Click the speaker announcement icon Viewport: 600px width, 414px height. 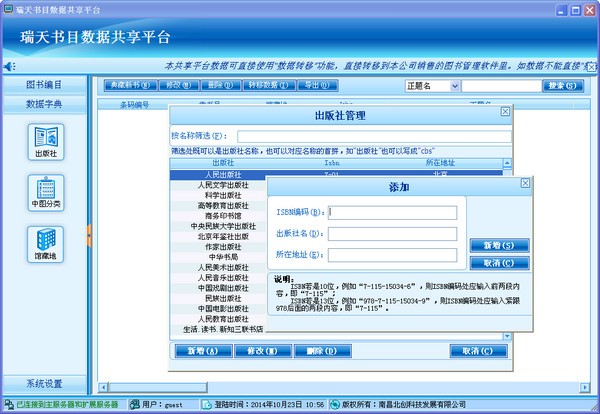coord(9,67)
